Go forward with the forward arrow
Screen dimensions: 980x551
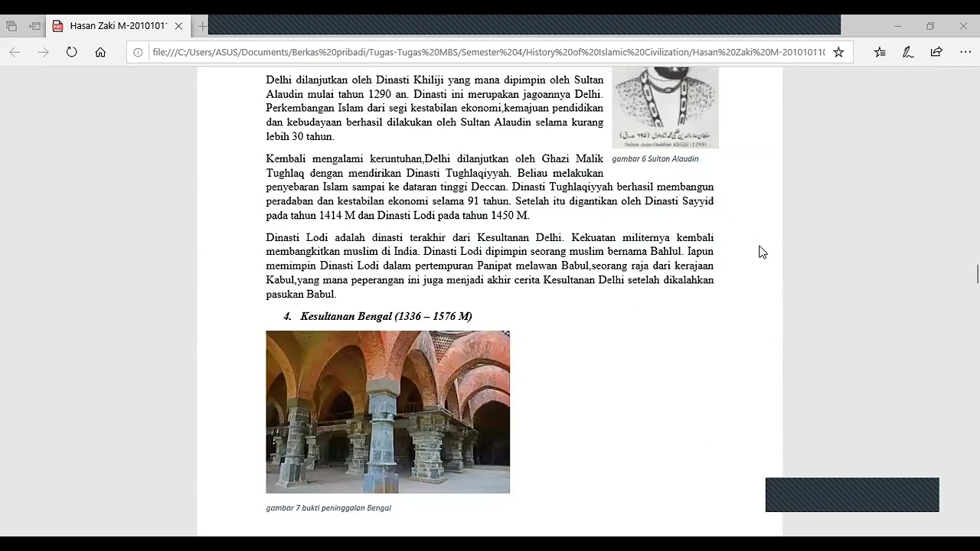coord(43,52)
